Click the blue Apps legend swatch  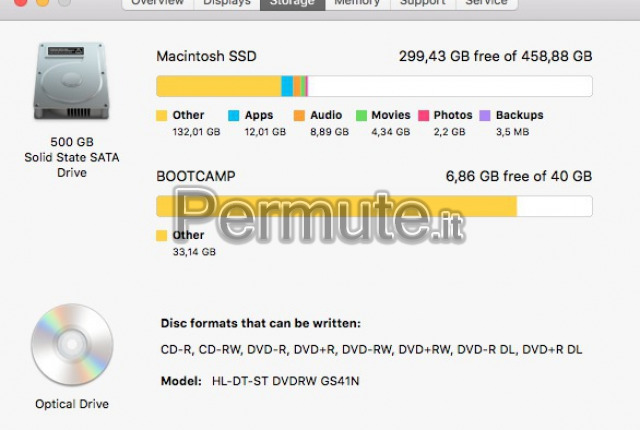[x=233, y=115]
